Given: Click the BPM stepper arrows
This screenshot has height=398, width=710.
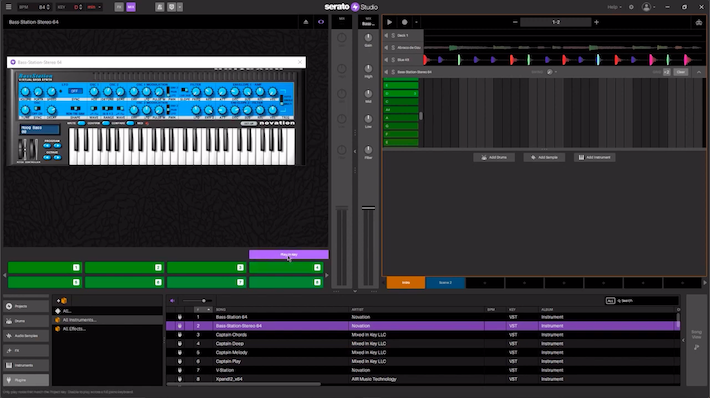Looking at the screenshot, I should coord(48,7).
